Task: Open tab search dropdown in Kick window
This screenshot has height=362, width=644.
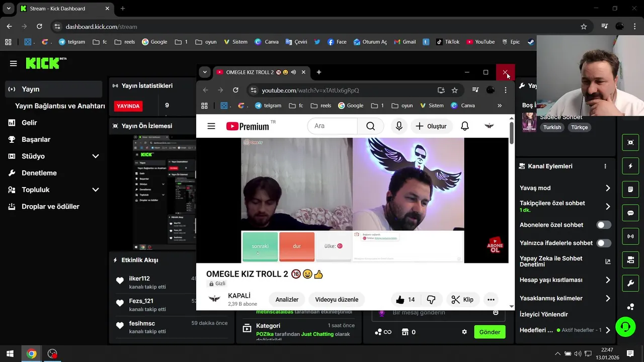Action: (x=9, y=9)
